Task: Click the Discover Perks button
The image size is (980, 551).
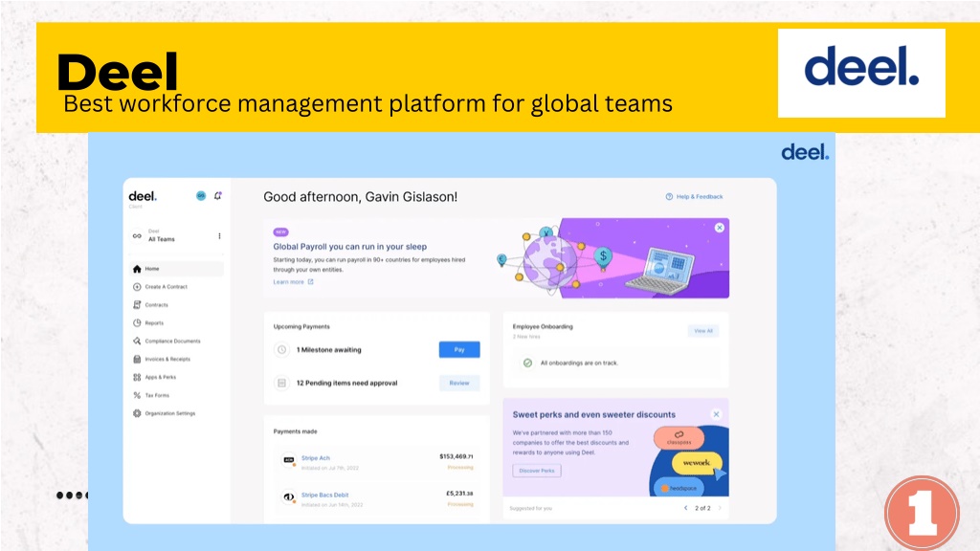Action: pyautogui.click(x=537, y=471)
